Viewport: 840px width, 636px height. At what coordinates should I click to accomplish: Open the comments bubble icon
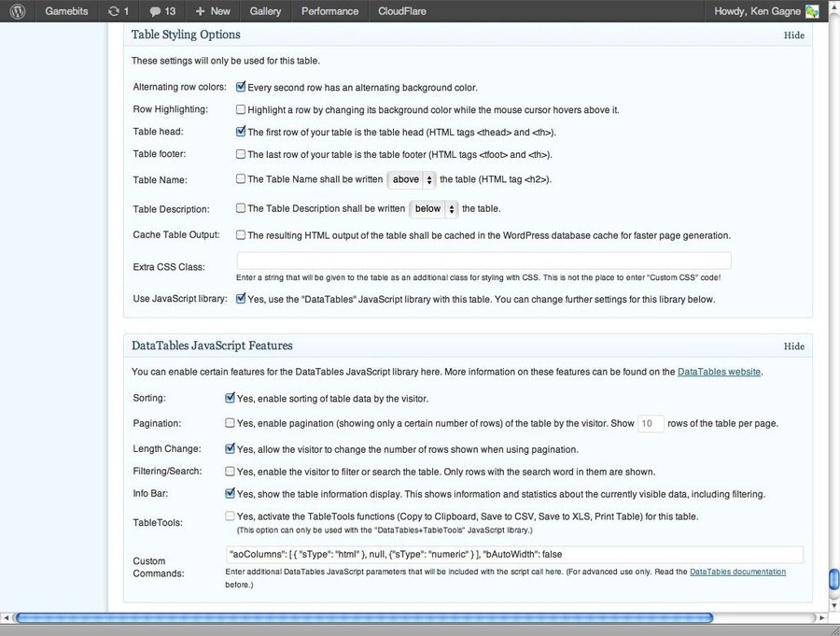pyautogui.click(x=156, y=11)
